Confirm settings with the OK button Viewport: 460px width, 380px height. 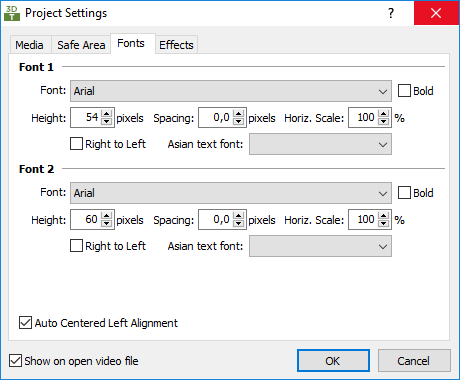[x=333, y=361]
